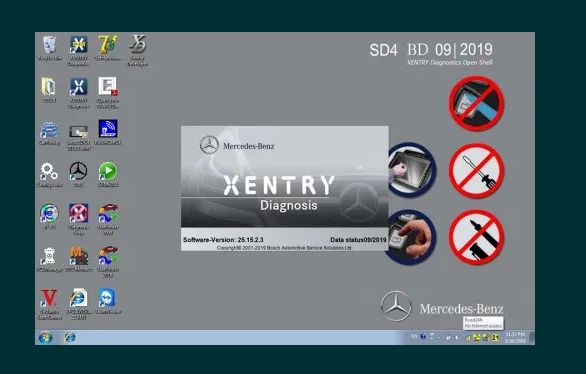The height and width of the screenshot is (374, 586).
Task: Open Starfinder icon beside the pink X icon
Action: click(108, 219)
